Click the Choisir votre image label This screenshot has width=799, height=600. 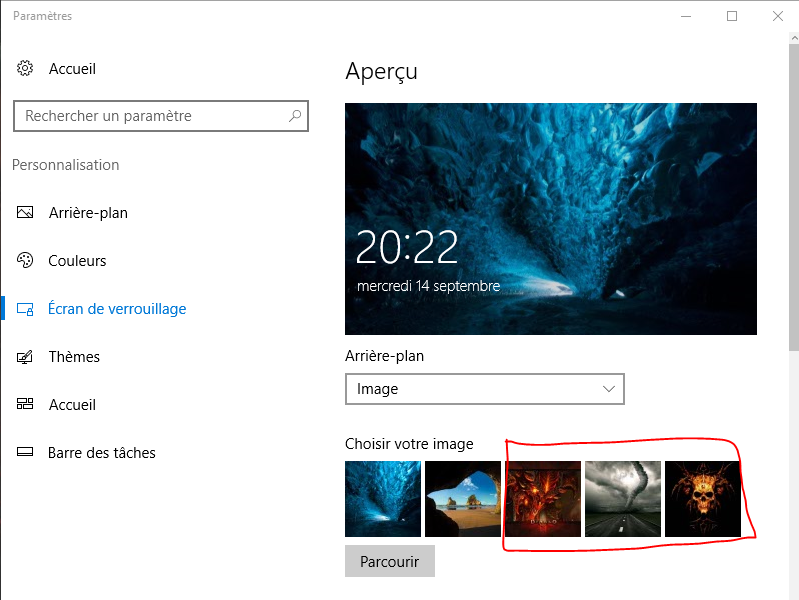click(x=409, y=444)
